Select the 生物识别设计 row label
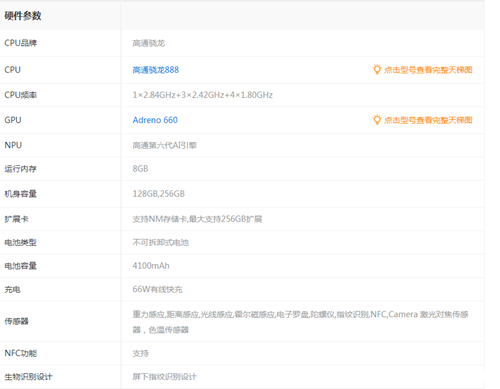 [28, 377]
